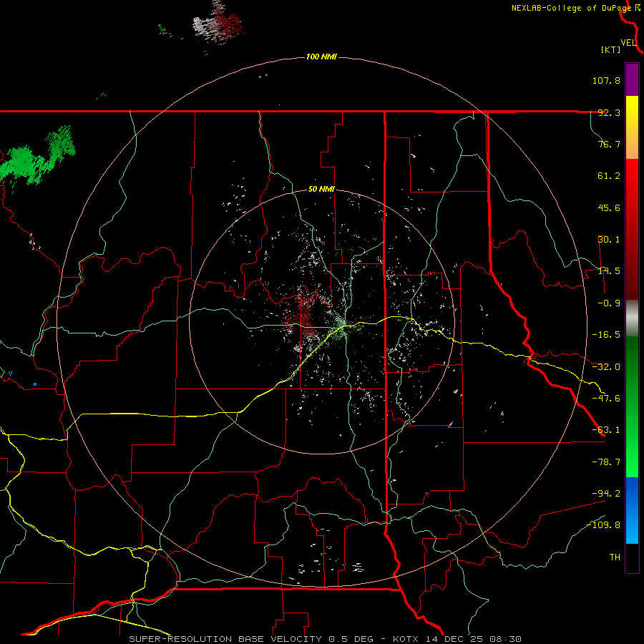
Task: Select the -78.7 value on velocity scale
Action: 606,462
